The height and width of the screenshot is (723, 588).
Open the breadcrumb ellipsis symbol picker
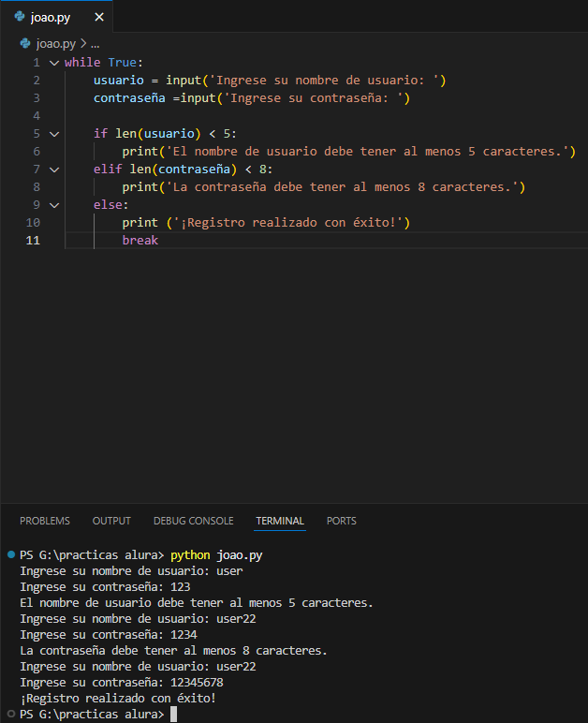pyautogui.click(x=95, y=43)
